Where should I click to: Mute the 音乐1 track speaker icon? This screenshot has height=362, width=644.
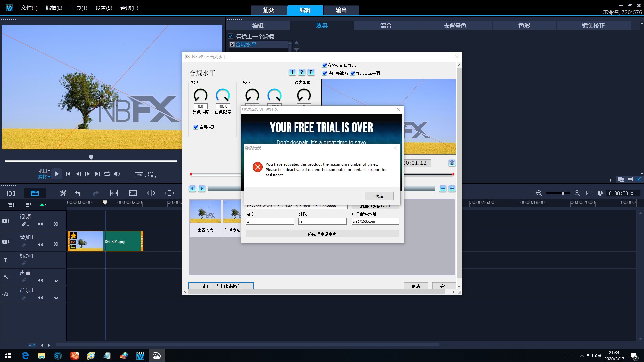click(40, 298)
